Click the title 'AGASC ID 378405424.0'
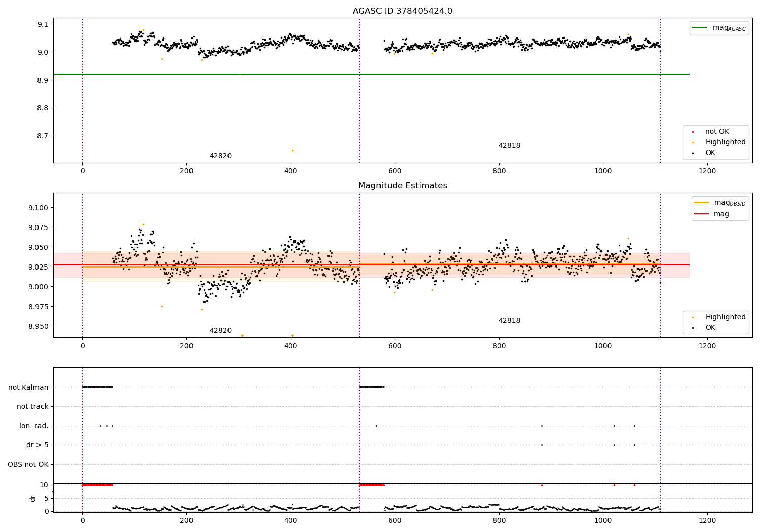 (402, 11)
